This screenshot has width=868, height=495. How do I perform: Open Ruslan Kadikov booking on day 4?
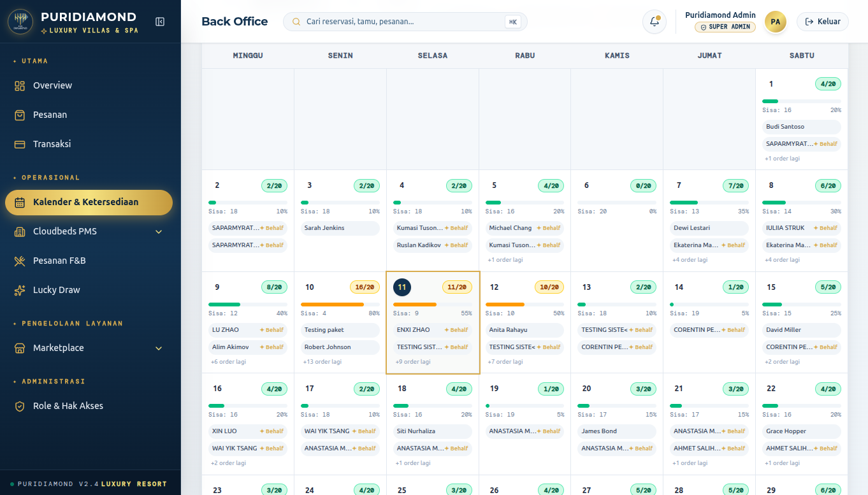(433, 245)
